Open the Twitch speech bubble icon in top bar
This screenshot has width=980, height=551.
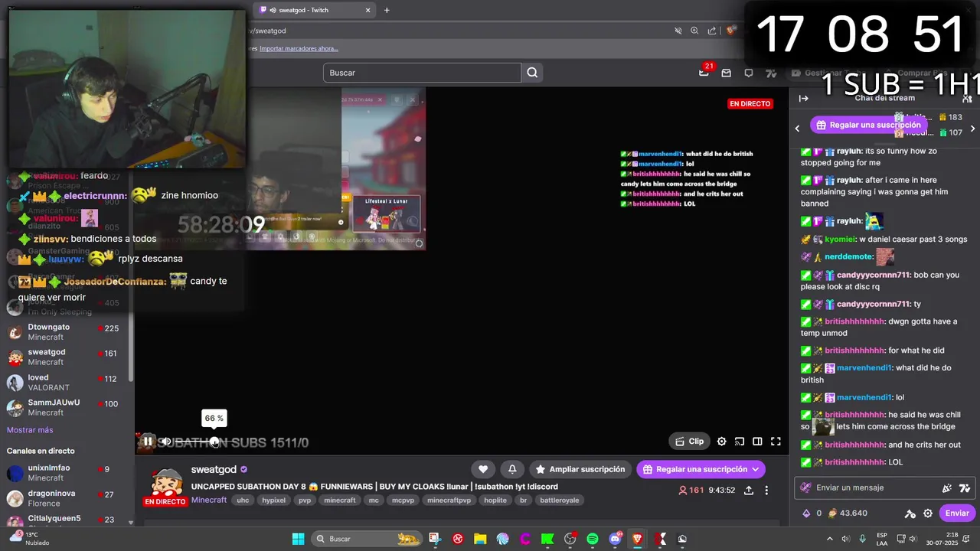(749, 73)
